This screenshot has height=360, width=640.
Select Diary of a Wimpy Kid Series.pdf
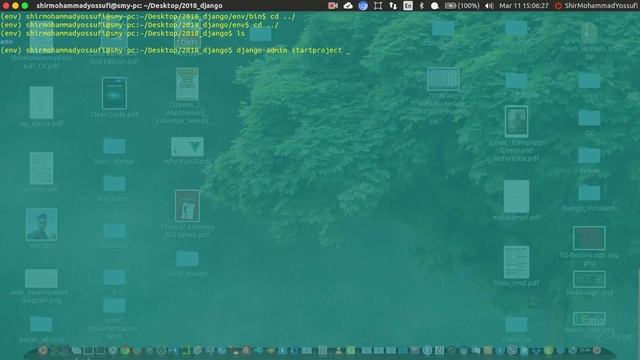(x=187, y=214)
